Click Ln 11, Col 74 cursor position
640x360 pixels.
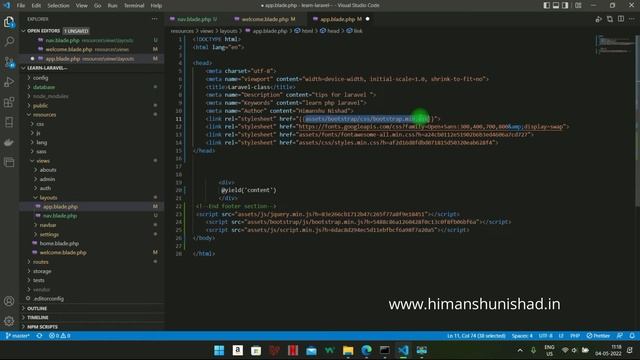click(476, 336)
